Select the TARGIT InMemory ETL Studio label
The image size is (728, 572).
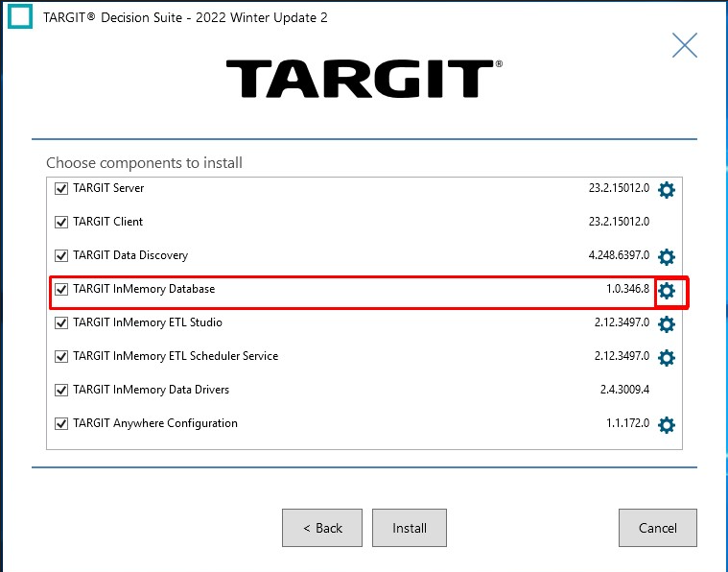point(148,322)
